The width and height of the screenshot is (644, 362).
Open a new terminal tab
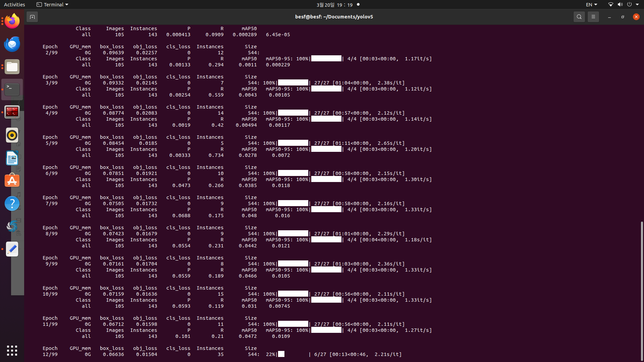tap(32, 17)
